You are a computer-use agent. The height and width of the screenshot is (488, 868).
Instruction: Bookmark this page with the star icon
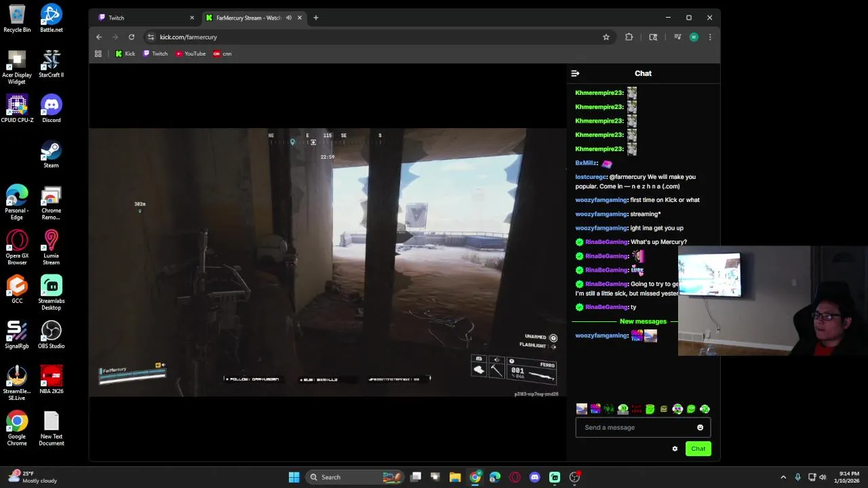point(606,37)
